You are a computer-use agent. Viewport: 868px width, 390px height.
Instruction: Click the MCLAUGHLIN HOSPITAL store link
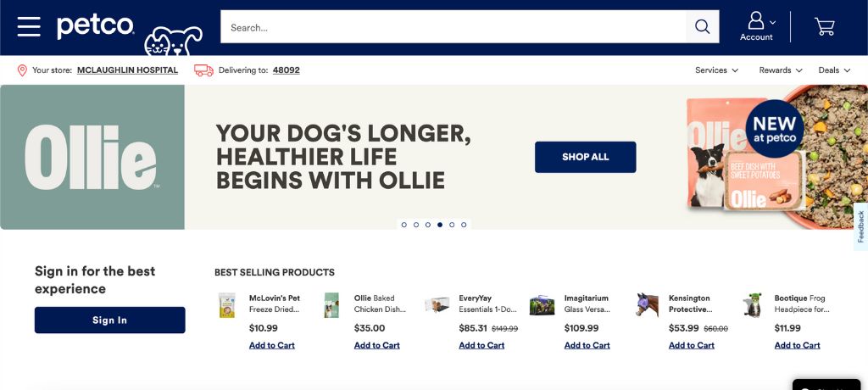coord(127,70)
